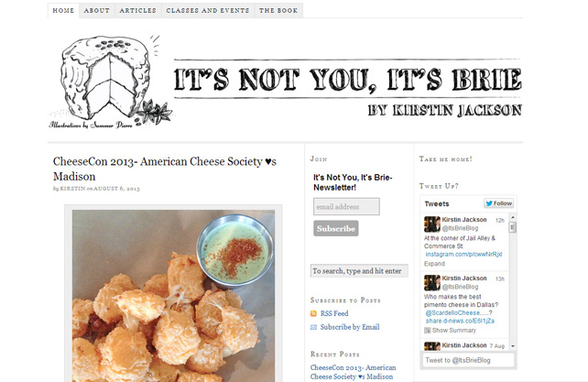Click the Twitter Follow button
Screen dimensions: 588x382
(499, 203)
